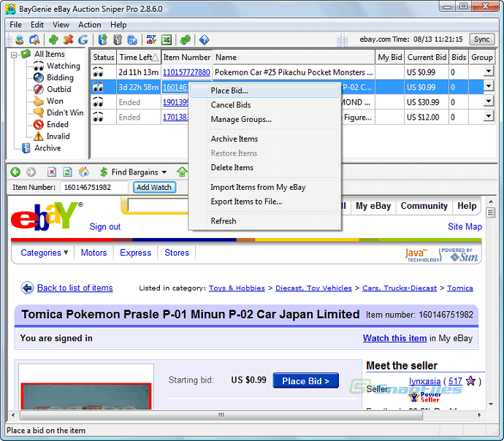
Task: Click the Sign out link
Action: click(104, 227)
